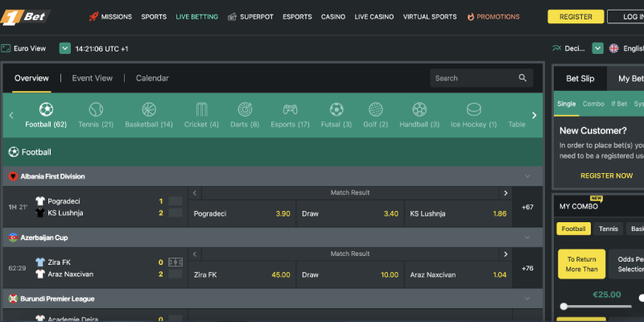Viewport: 644px width, 322px height.
Task: Select the Ice Hockey puck icon
Action: pyautogui.click(x=473, y=109)
